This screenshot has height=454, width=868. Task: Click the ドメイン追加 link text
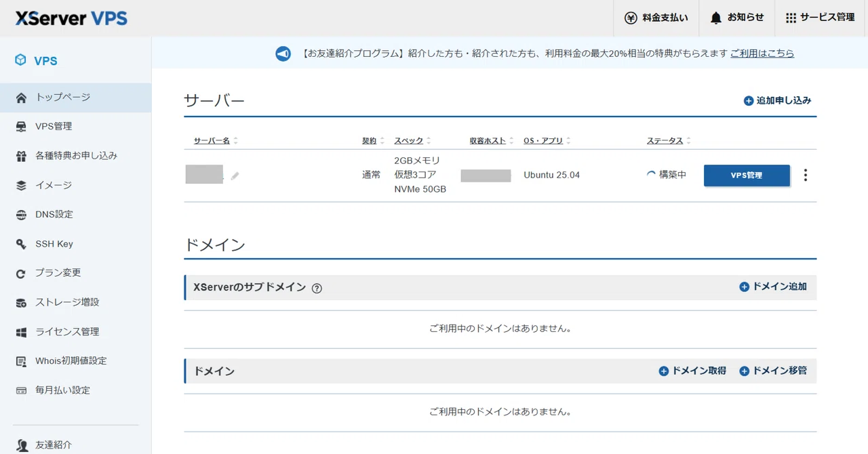coord(780,287)
